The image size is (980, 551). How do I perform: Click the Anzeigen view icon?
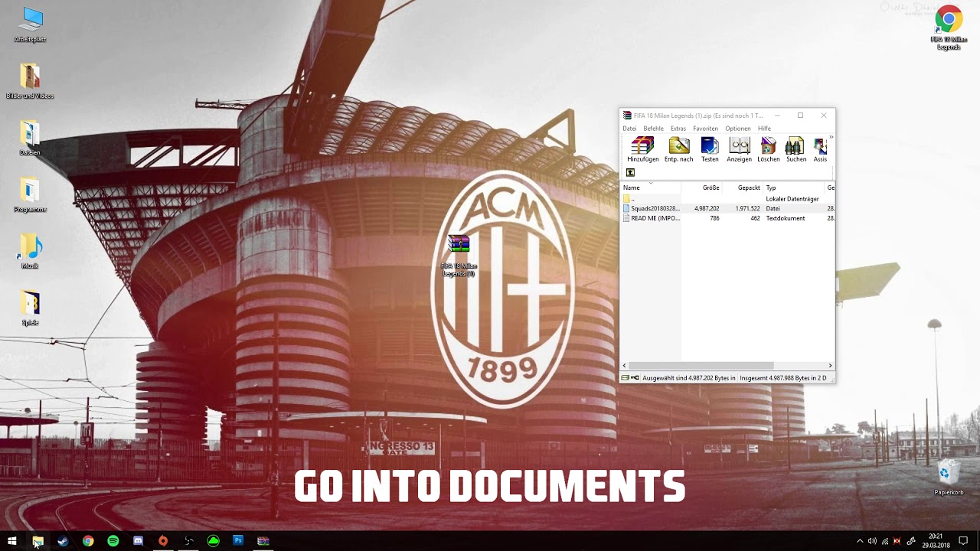click(739, 149)
